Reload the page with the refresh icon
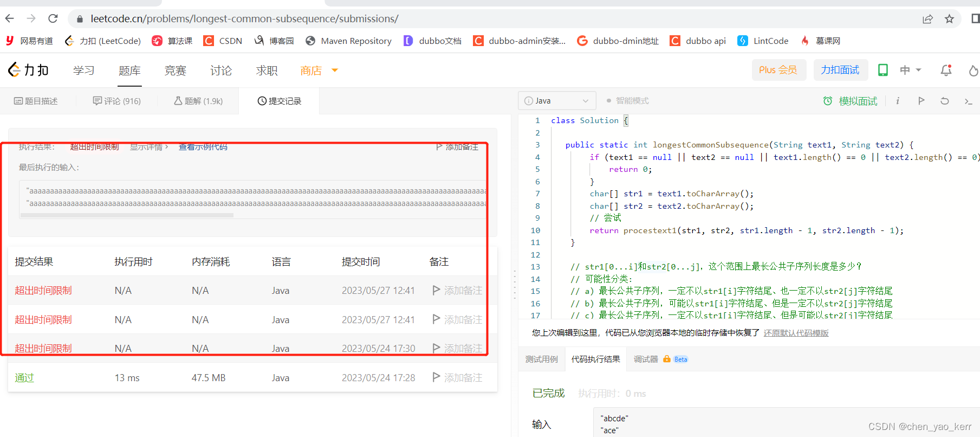The width and height of the screenshot is (980, 437). coord(53,18)
